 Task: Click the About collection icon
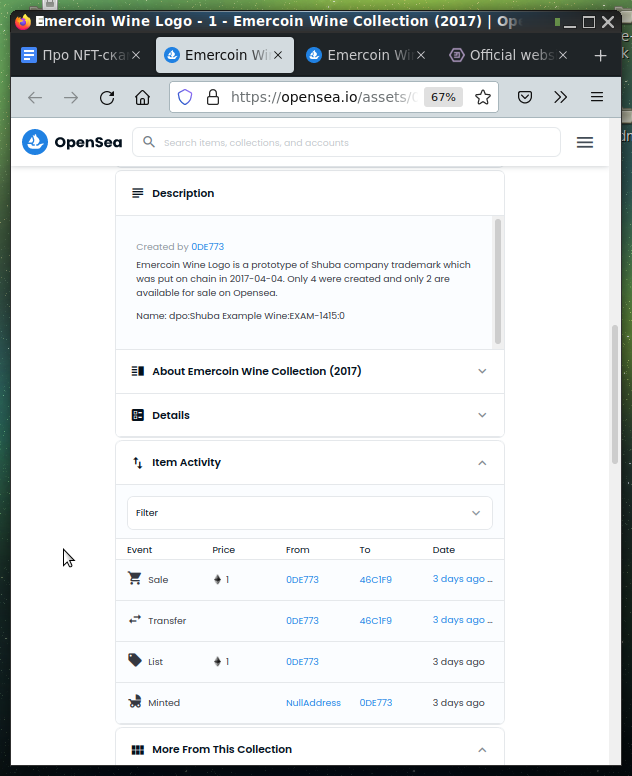[138, 371]
